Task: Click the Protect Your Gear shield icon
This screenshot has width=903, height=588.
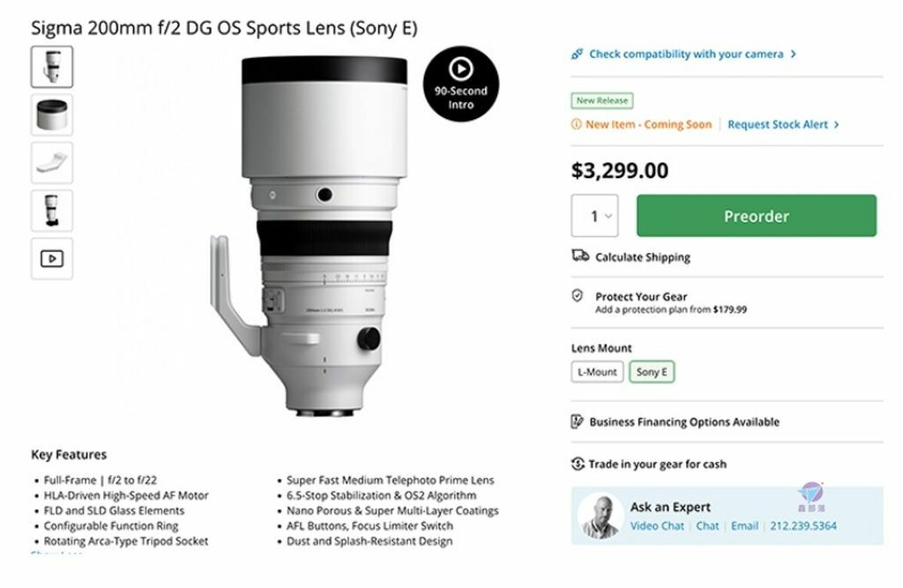Action: [578, 296]
